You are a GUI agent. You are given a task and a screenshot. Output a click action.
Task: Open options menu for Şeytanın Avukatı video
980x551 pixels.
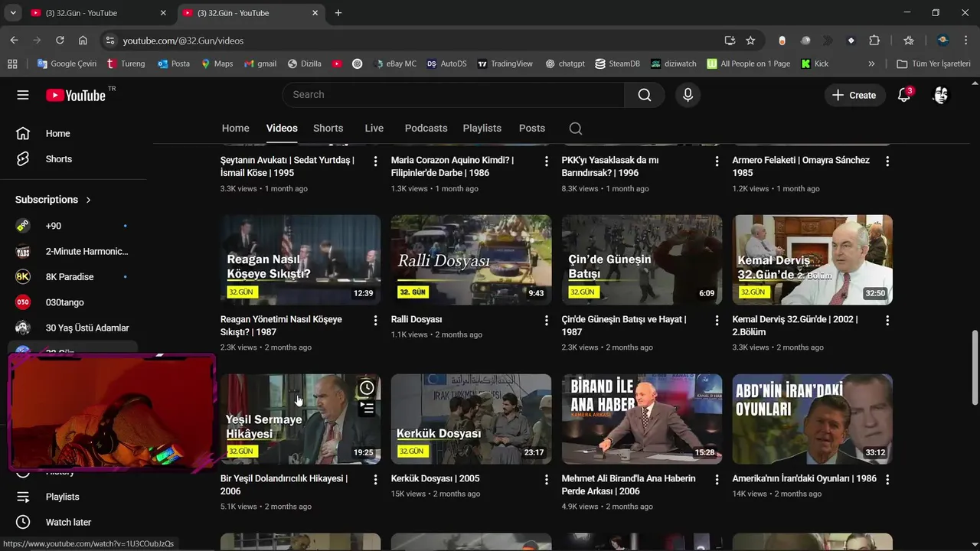click(375, 161)
